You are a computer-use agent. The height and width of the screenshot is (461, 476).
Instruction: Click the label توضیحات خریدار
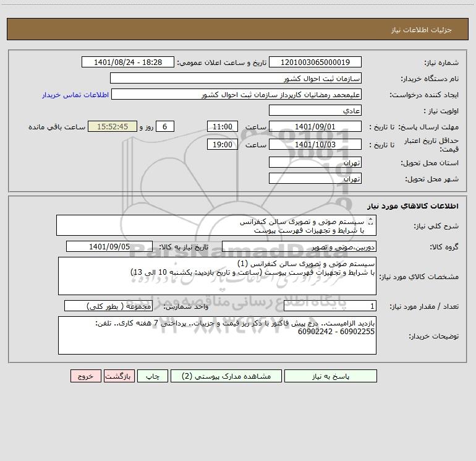pyautogui.click(x=433, y=337)
